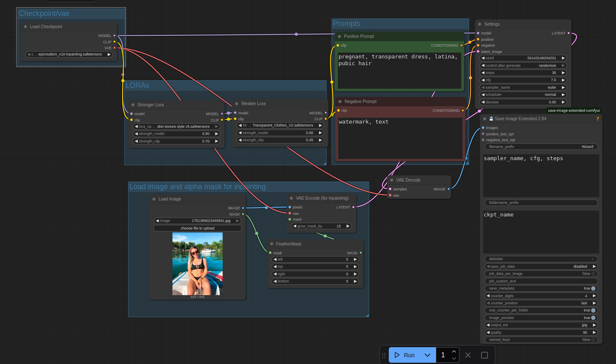616x364 pixels.
Task: Click the square icon in the Run toolbar
Action: point(484,355)
